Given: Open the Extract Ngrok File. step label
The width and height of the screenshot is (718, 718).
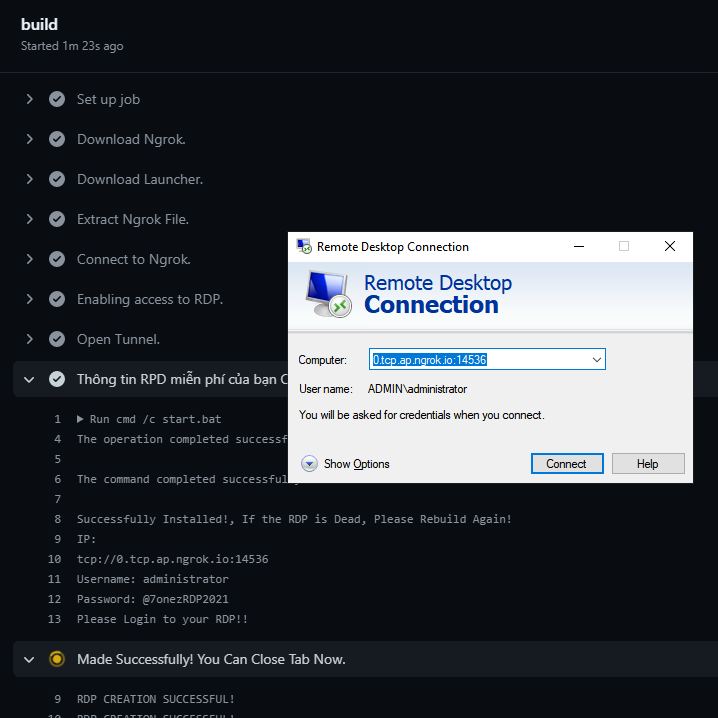Looking at the screenshot, I should [133, 219].
